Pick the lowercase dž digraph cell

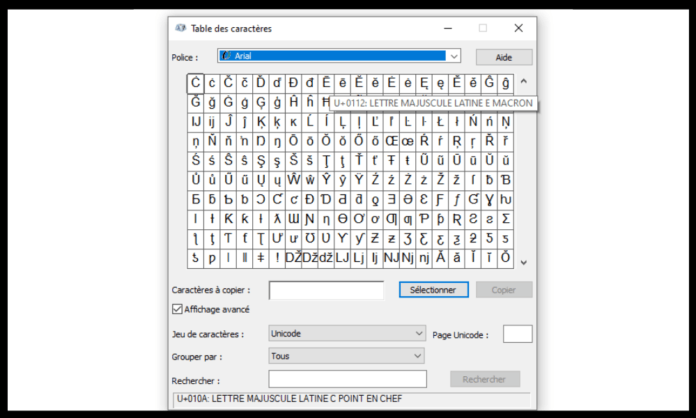pyautogui.click(x=326, y=258)
